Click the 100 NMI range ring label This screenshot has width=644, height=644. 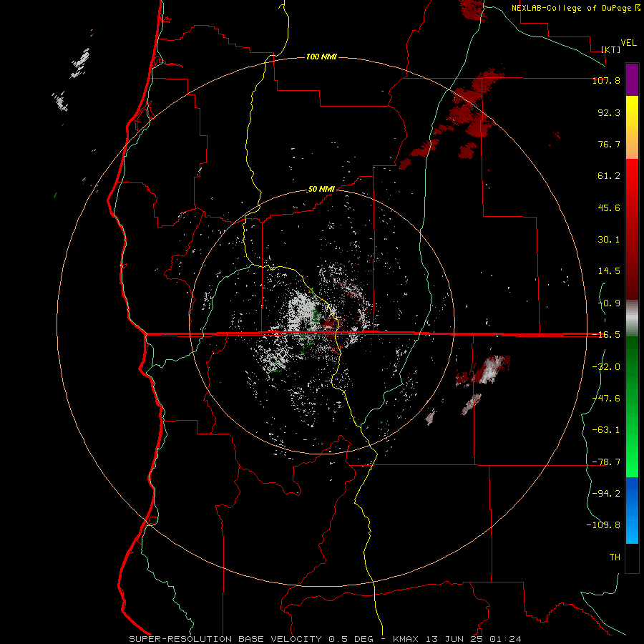click(x=321, y=57)
